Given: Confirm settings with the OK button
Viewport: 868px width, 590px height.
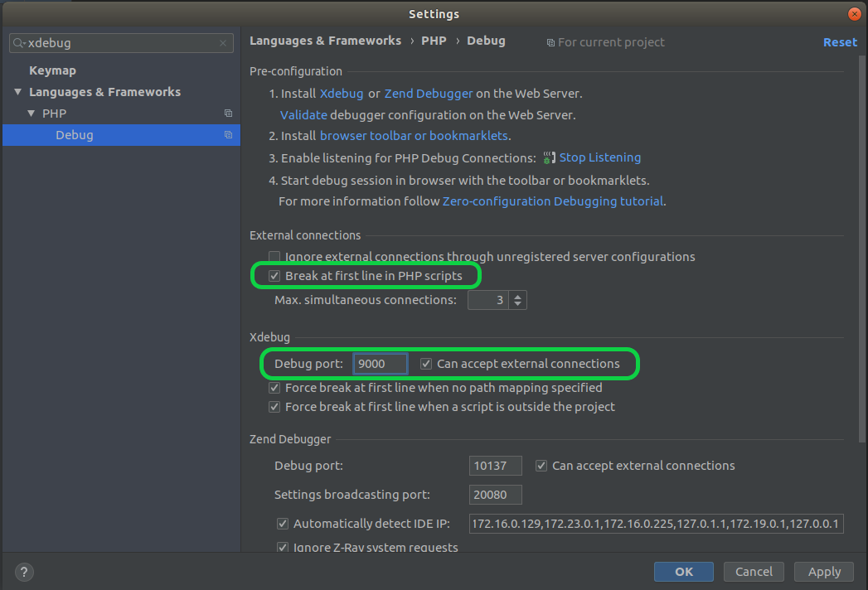Looking at the screenshot, I should pos(684,572).
